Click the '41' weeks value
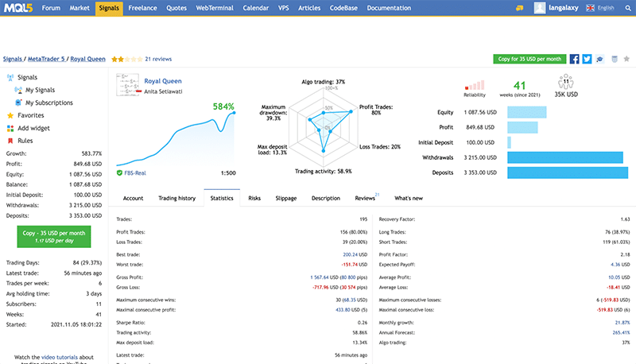The height and width of the screenshot is (364, 636). click(x=520, y=86)
